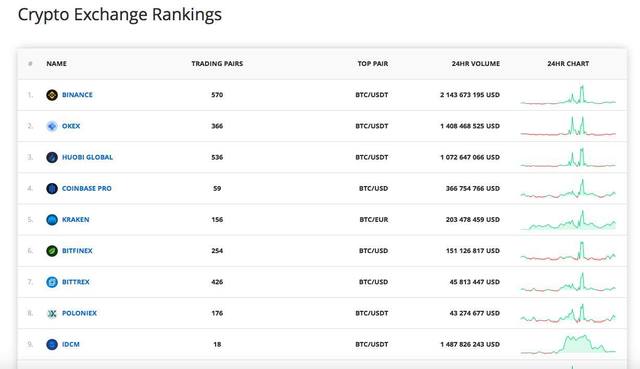The height and width of the screenshot is (369, 640).
Task: Sort table by NAME column header
Action: point(56,64)
